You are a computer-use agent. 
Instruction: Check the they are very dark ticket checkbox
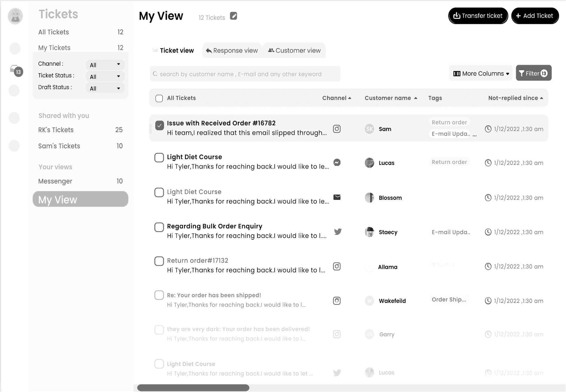[x=159, y=330]
